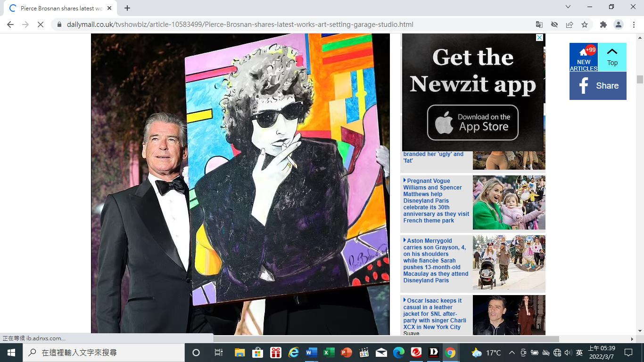This screenshot has width=644, height=362.
Task: Show hidden system tray icons
Action: (512, 353)
